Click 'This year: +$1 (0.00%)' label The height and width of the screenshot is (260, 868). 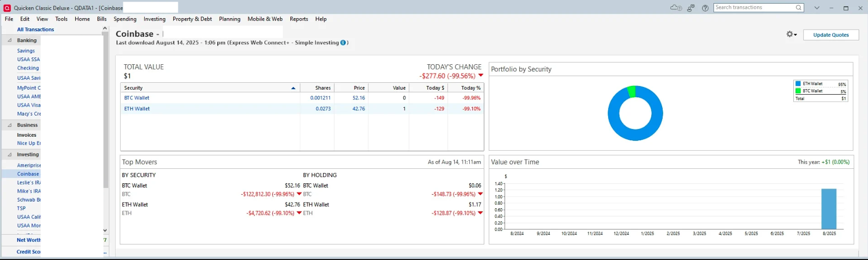pyautogui.click(x=823, y=162)
